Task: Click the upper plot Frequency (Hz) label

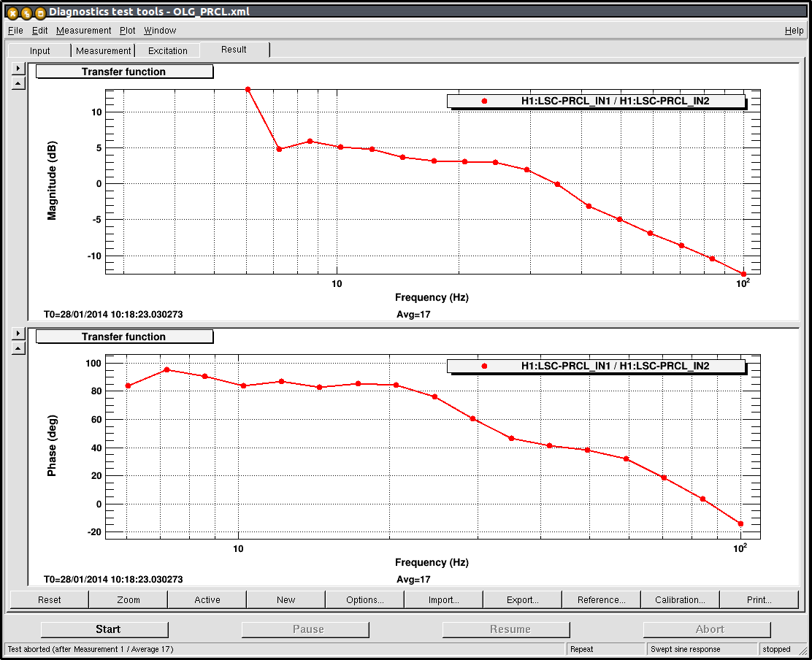Action: point(432,297)
